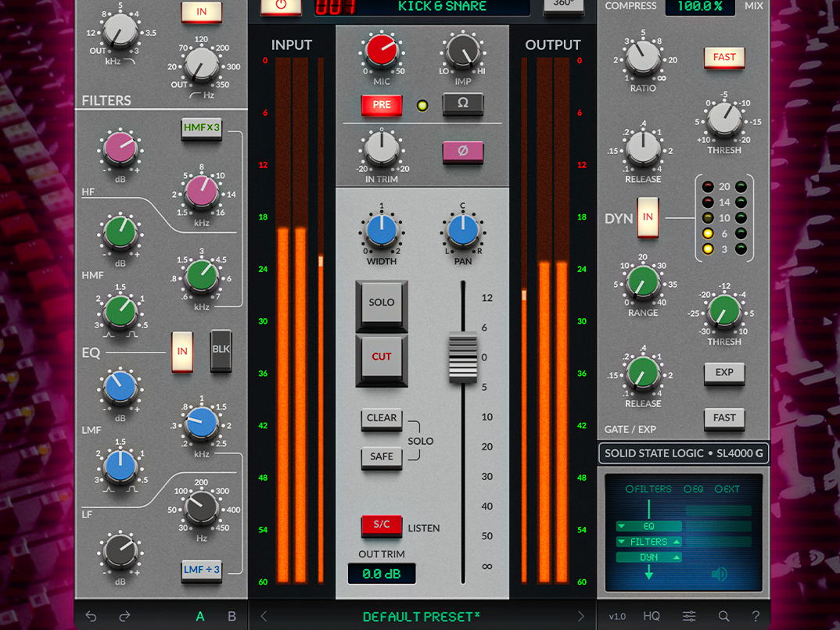Click the IMP impedance knob
Screen dimensions: 840x630
click(x=463, y=52)
